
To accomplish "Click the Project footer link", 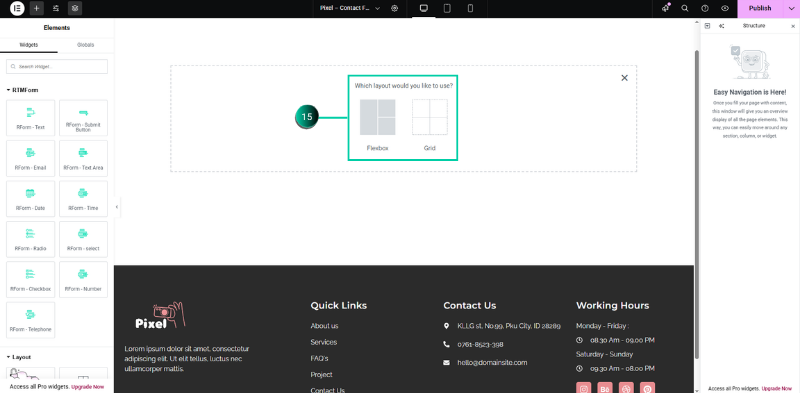I will [321, 375].
